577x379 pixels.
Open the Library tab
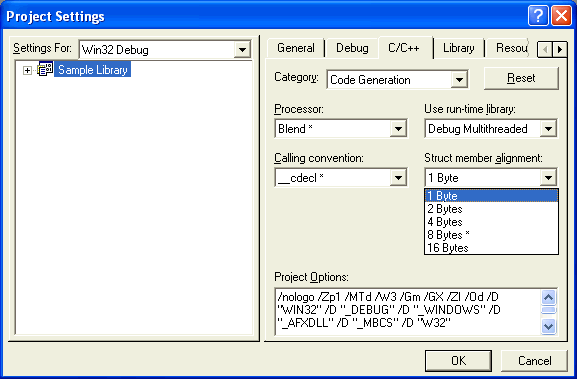tap(459, 48)
